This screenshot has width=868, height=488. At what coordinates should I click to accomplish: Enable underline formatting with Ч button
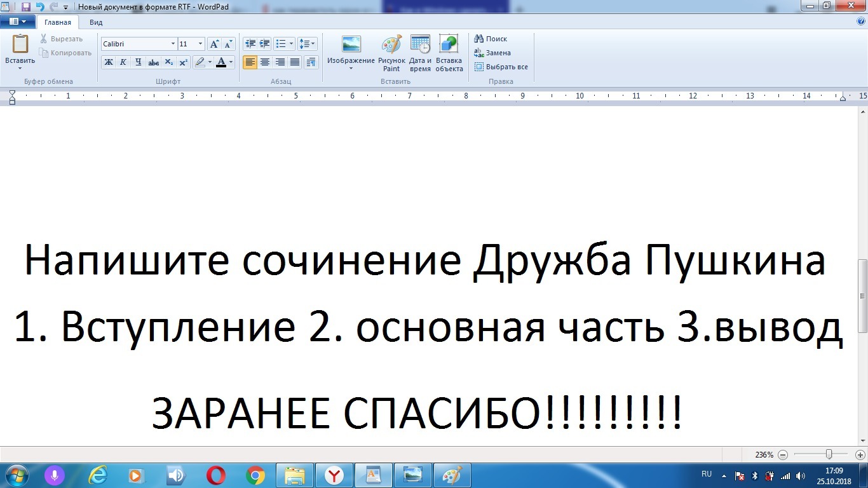click(x=138, y=62)
